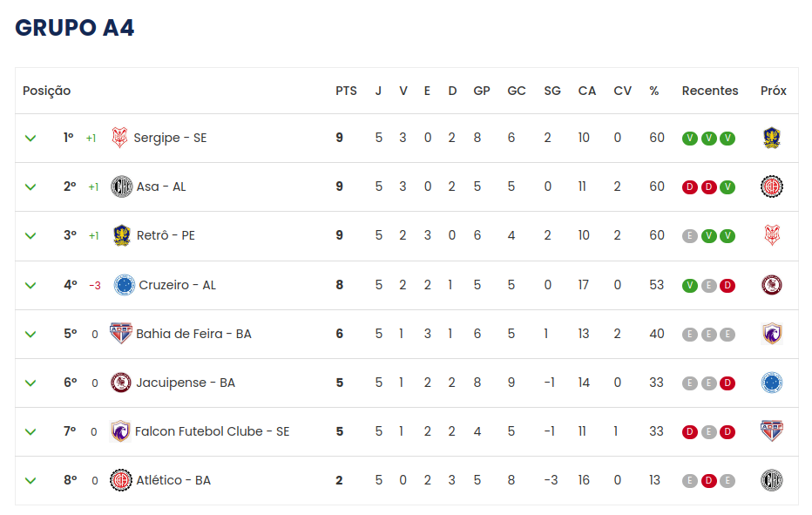Select the PTS column header
812x515 pixels.
point(346,91)
